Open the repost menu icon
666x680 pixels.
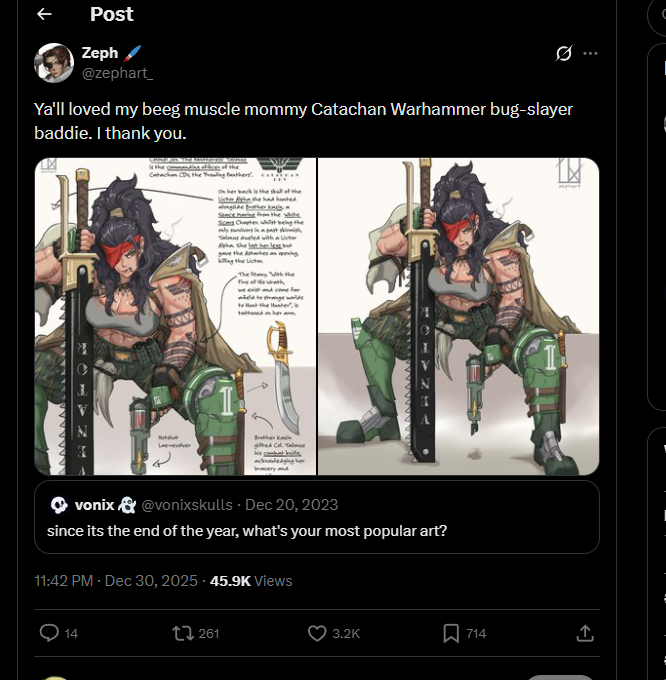183,633
